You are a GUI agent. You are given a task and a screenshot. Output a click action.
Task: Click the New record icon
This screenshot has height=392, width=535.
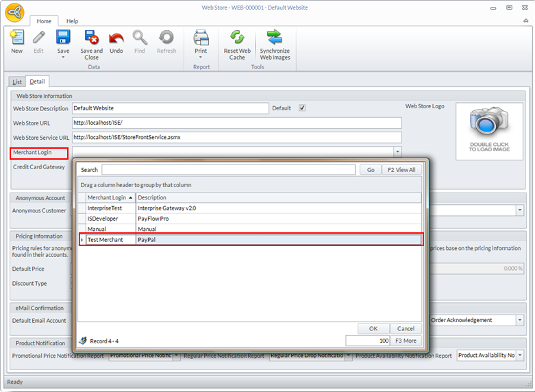(16, 38)
